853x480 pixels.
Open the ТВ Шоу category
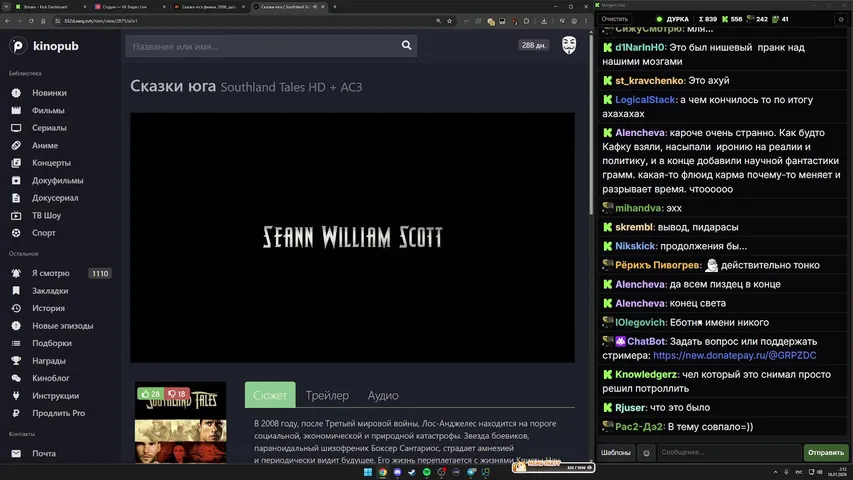[46, 215]
